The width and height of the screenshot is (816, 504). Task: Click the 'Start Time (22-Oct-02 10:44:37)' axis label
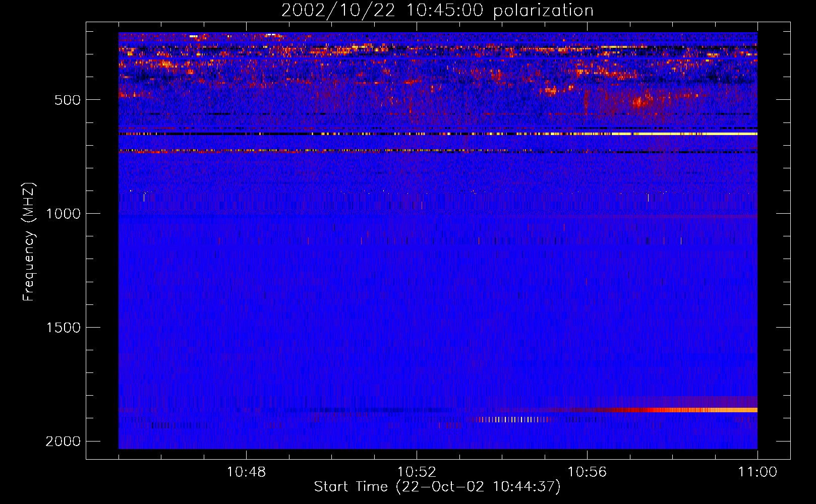tap(437, 487)
